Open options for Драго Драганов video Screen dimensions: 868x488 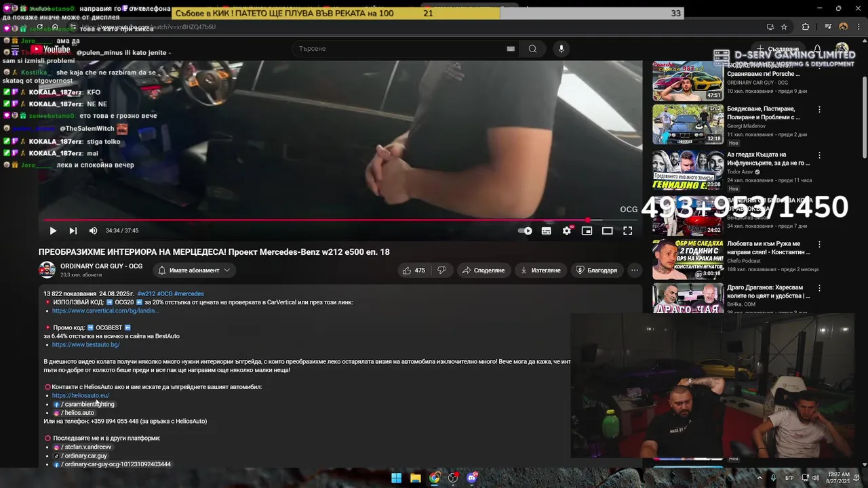click(819, 288)
